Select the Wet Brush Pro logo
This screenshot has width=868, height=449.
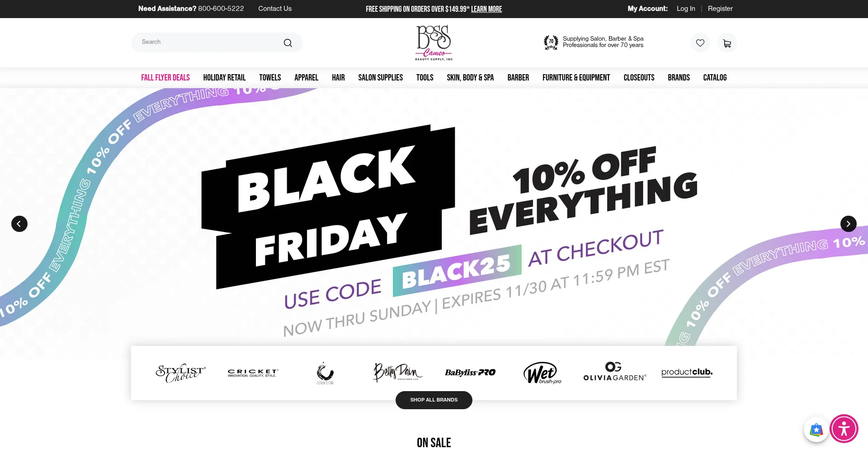[x=542, y=373]
